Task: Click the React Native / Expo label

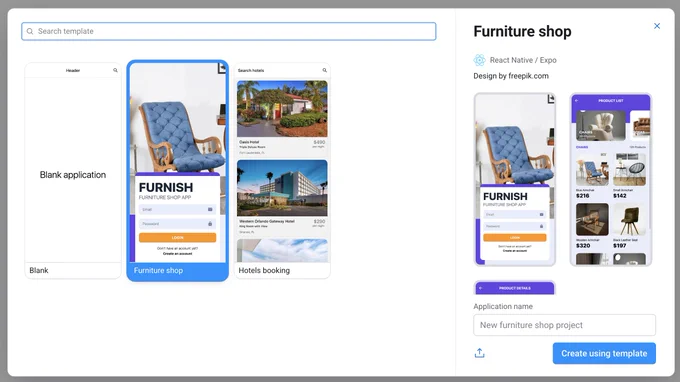Action: 523,60
